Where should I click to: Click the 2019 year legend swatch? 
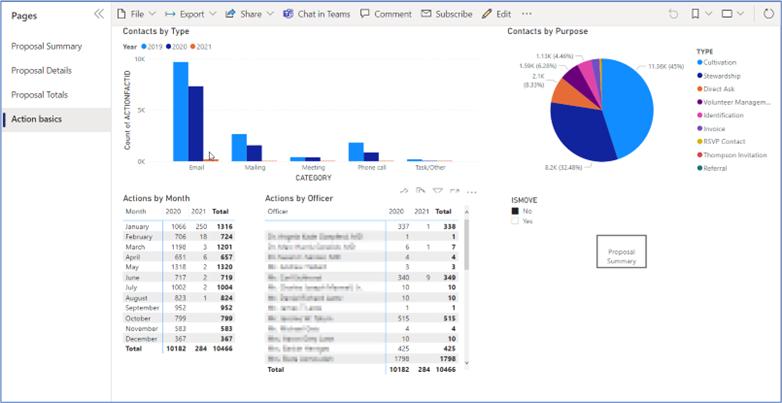pyautogui.click(x=144, y=46)
